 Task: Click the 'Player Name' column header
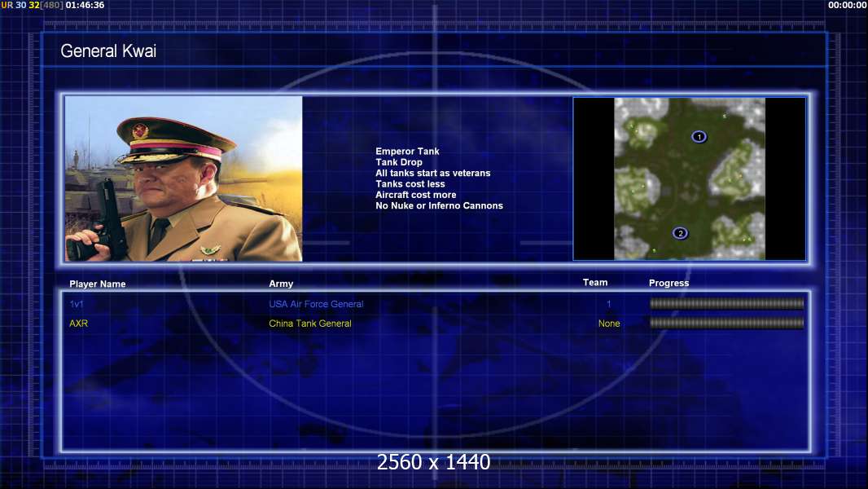coord(98,284)
